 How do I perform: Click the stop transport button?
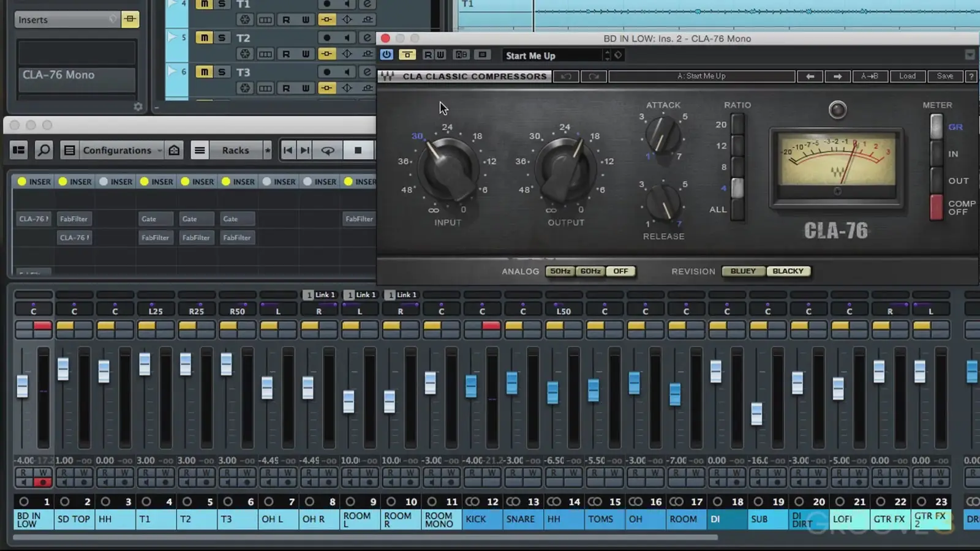pyautogui.click(x=358, y=150)
